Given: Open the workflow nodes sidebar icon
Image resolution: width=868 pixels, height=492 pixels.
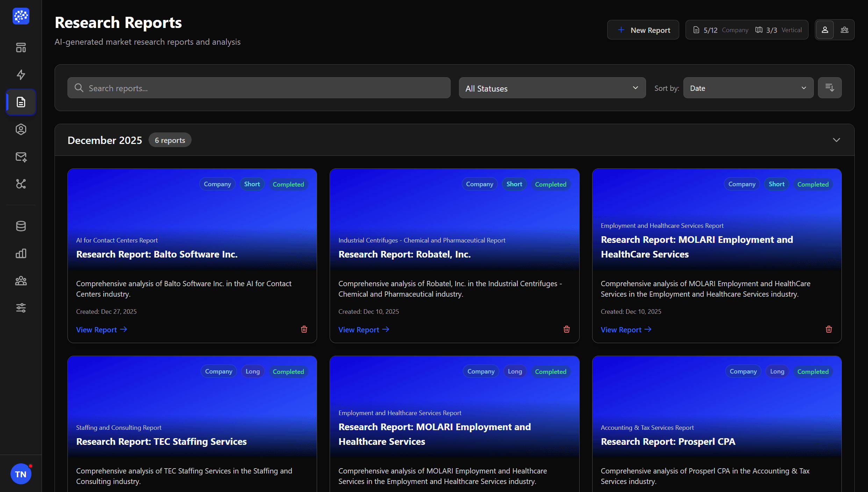Looking at the screenshot, I should [21, 184].
